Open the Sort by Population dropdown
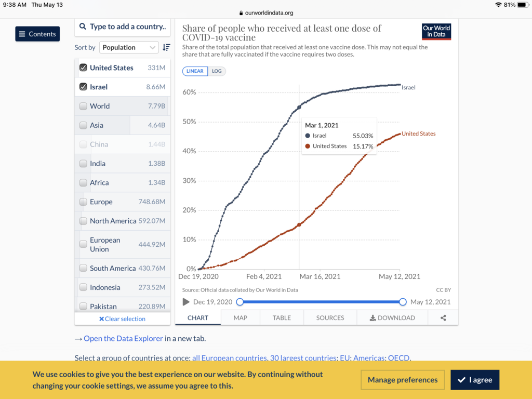 tap(129, 47)
